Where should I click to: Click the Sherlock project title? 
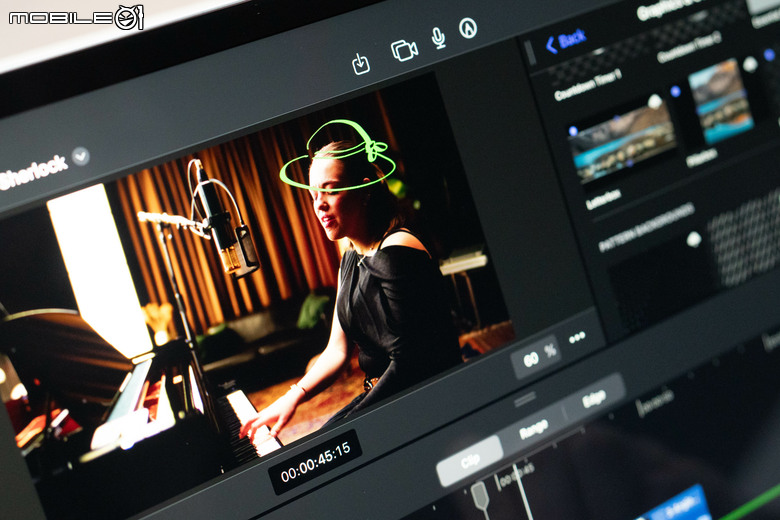[33, 172]
